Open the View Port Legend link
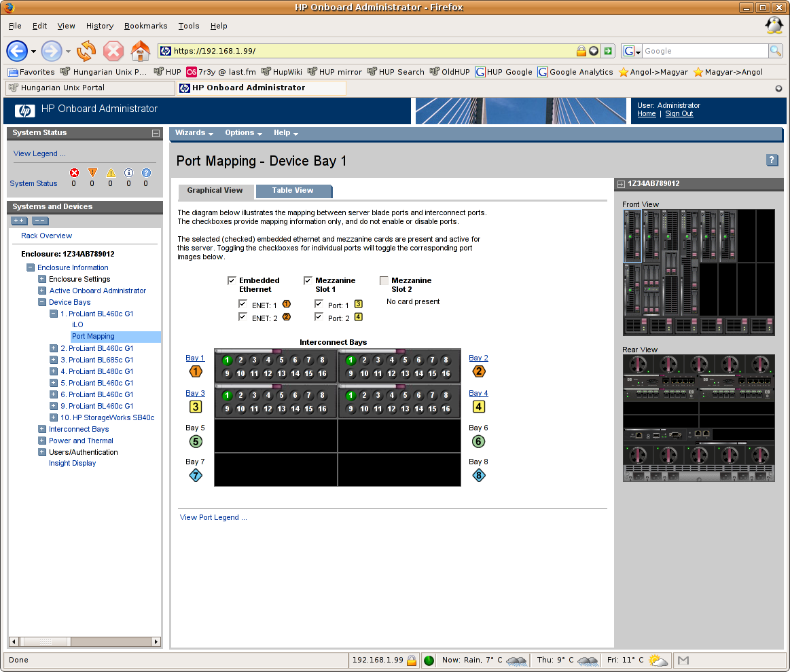790x672 pixels. (x=213, y=517)
